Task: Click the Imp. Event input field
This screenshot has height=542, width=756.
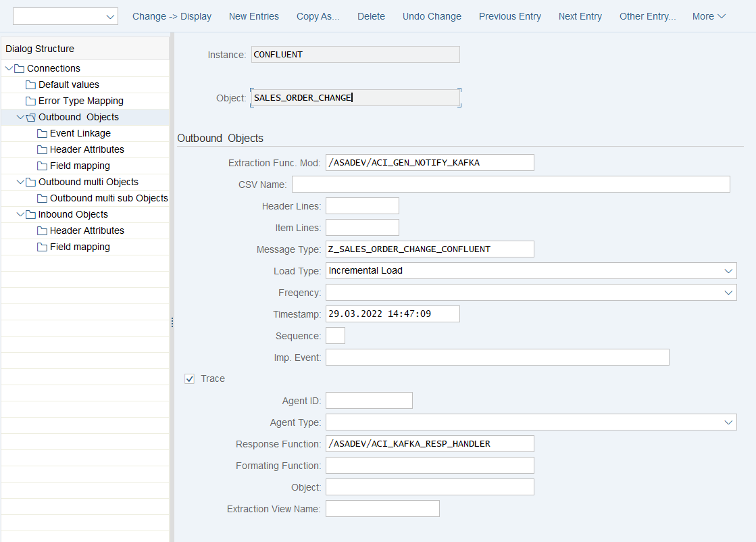Action: click(497, 358)
